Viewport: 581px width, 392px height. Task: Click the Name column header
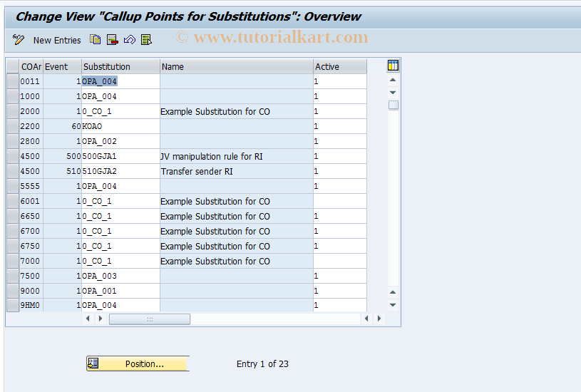237,67
